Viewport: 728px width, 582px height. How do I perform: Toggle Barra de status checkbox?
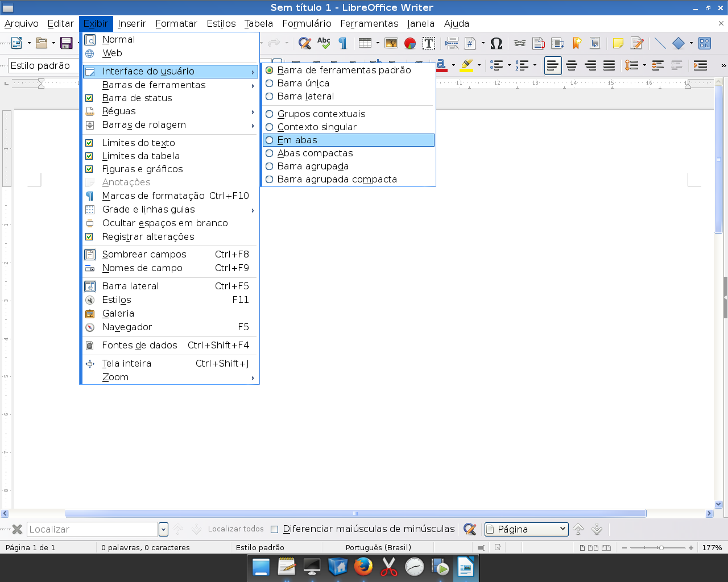point(170,98)
